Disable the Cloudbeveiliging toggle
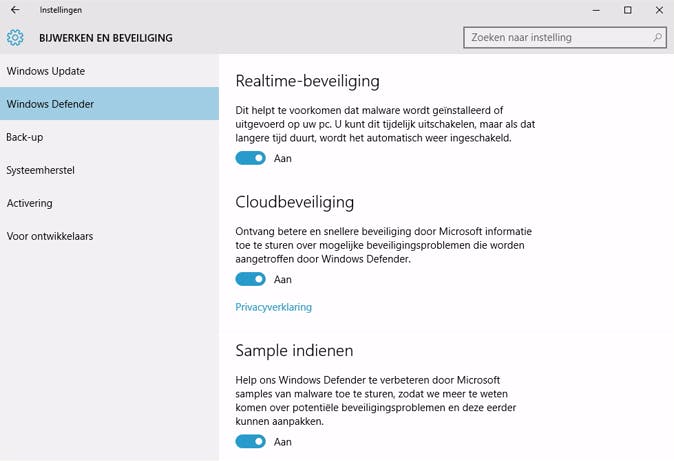 pos(250,279)
